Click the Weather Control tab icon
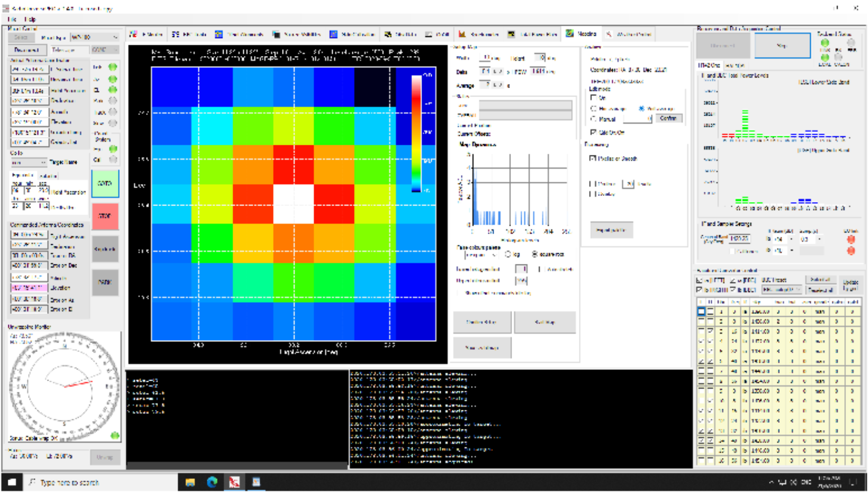 610,34
